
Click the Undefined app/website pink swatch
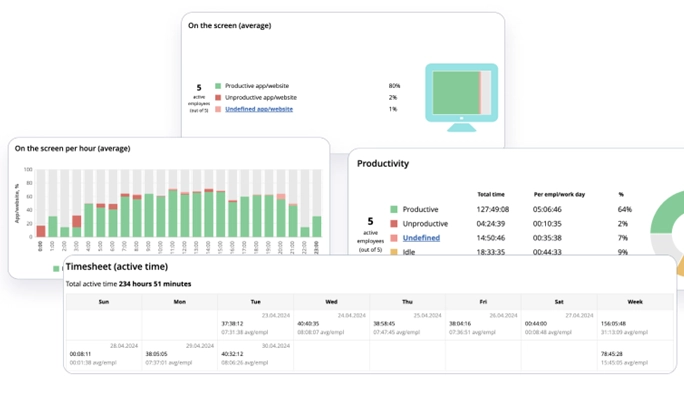coord(218,109)
